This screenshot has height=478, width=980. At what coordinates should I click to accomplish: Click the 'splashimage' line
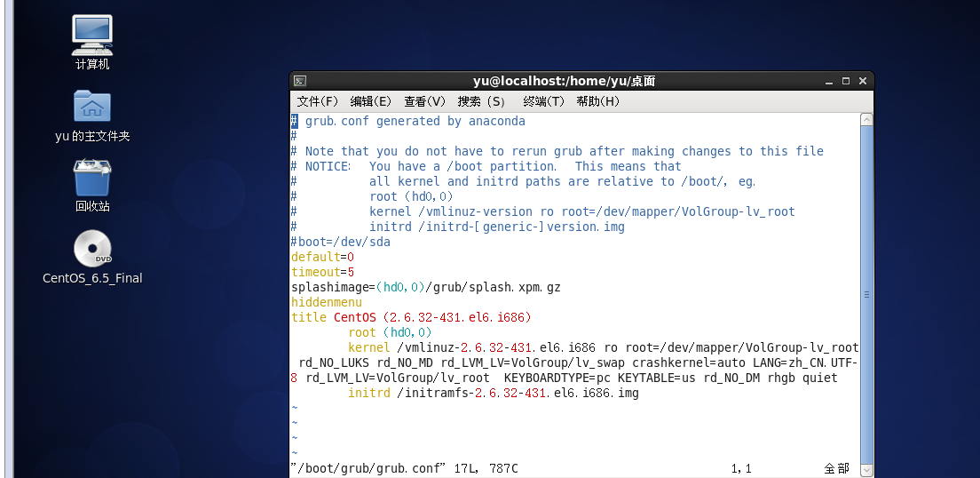(x=426, y=287)
